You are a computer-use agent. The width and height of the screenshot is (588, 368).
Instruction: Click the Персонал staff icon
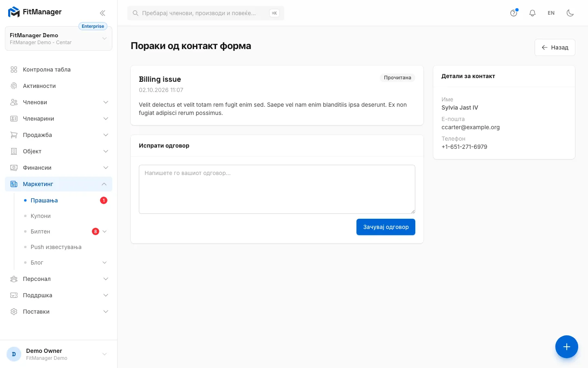click(14, 279)
